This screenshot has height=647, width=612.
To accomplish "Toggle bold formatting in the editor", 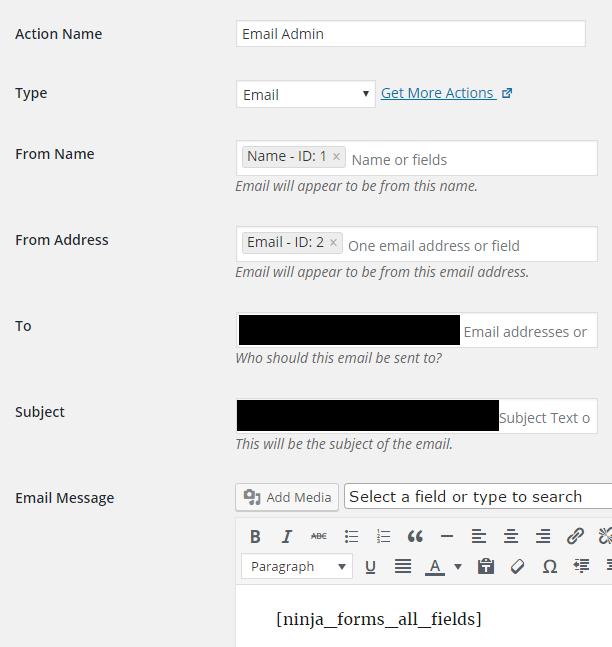I will point(255,536).
